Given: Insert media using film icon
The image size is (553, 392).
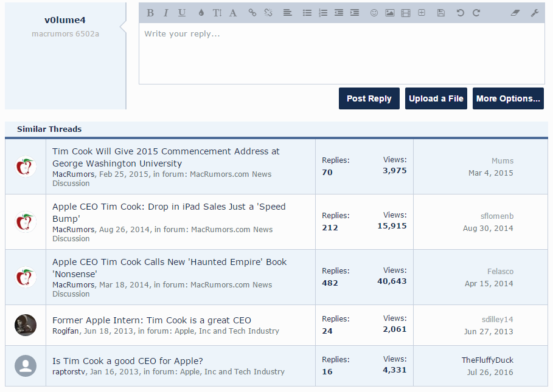Looking at the screenshot, I should coord(406,13).
